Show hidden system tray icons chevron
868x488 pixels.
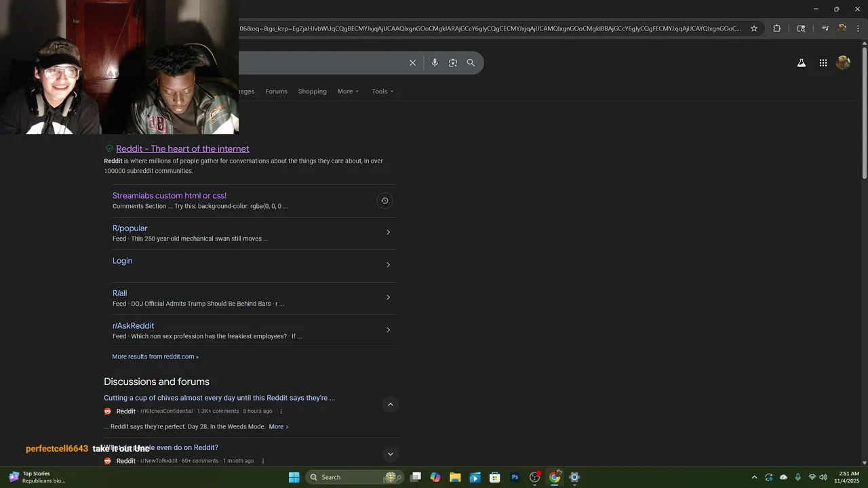coord(754,477)
